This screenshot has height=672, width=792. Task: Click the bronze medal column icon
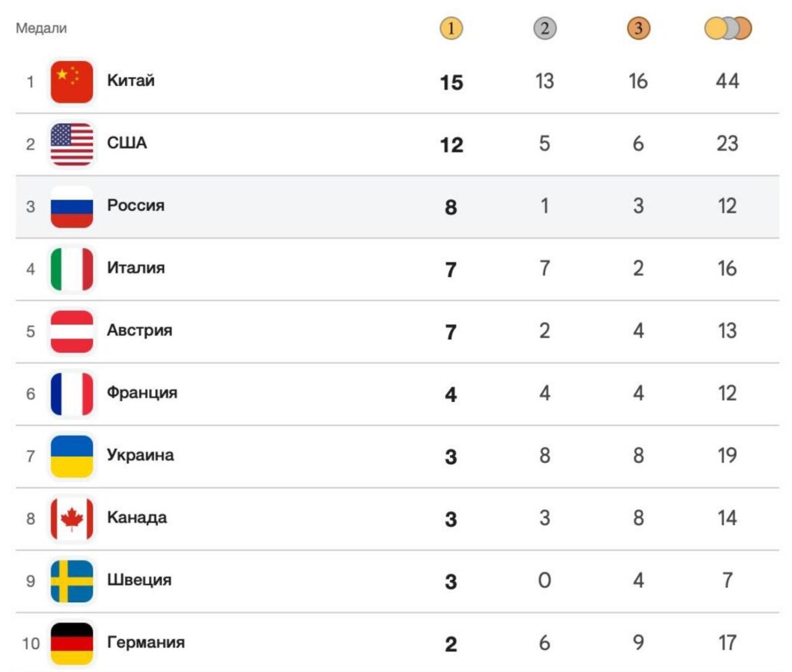(638, 29)
